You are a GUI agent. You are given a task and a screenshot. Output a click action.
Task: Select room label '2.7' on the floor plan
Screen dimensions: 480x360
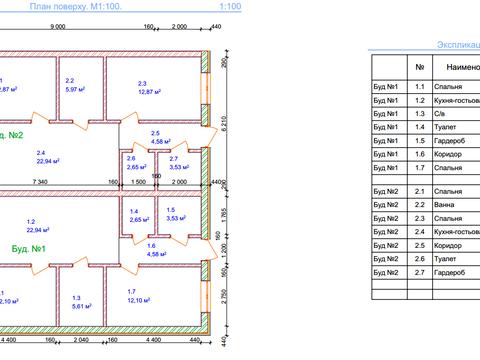click(x=174, y=159)
